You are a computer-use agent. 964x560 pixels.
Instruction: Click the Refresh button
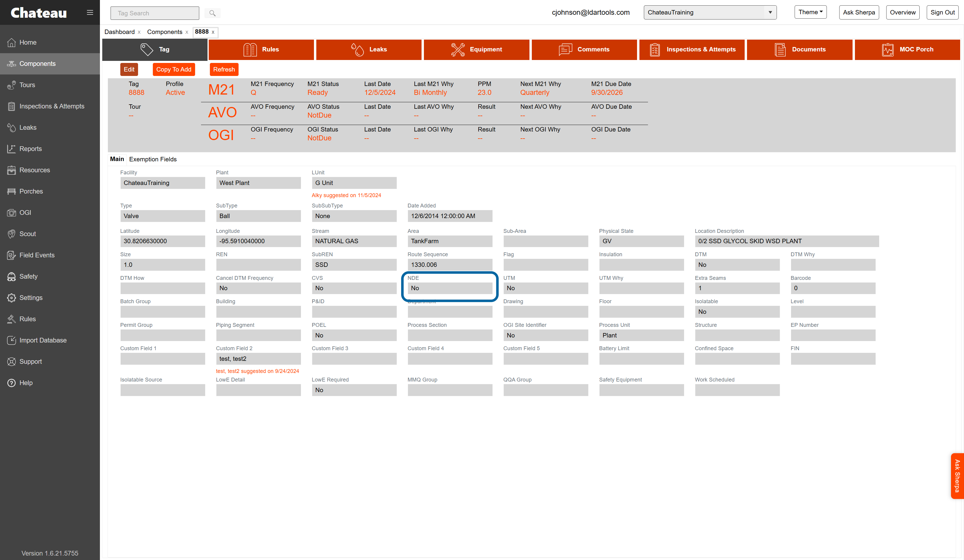224,69
